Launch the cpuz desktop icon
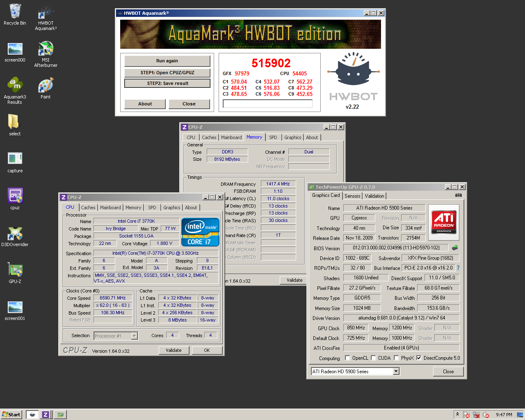This screenshot has width=525, height=420. pyautogui.click(x=15, y=199)
